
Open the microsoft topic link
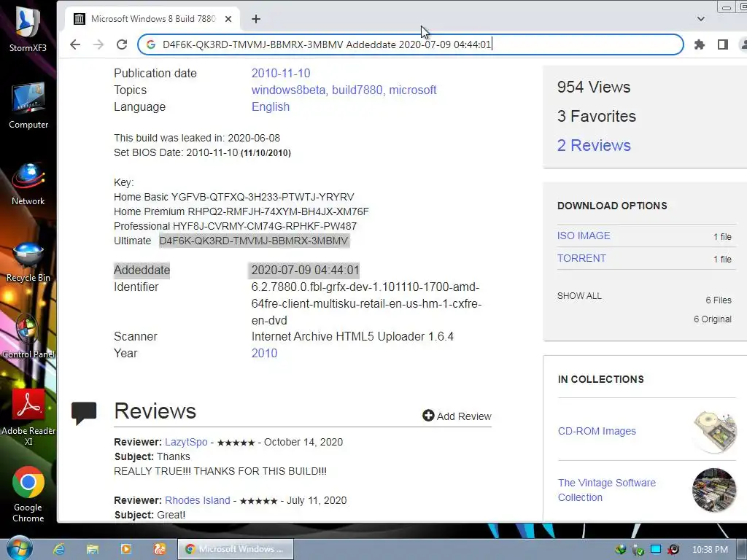coord(413,90)
